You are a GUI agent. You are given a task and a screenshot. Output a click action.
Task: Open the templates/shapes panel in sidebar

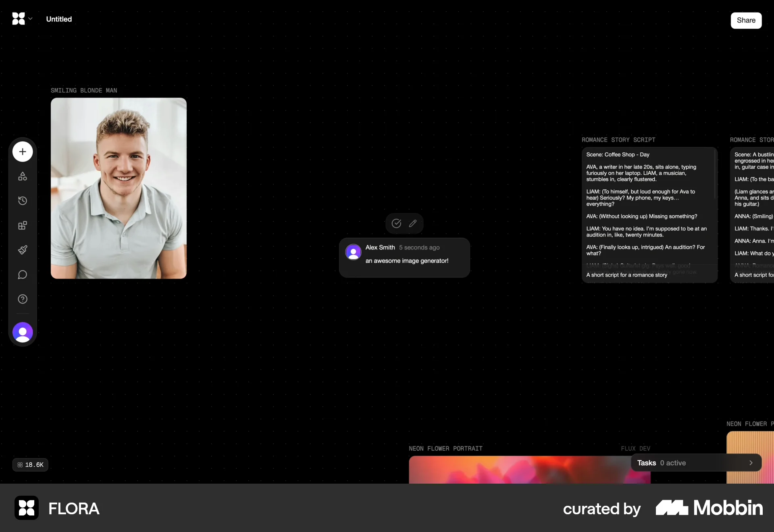coord(23,176)
